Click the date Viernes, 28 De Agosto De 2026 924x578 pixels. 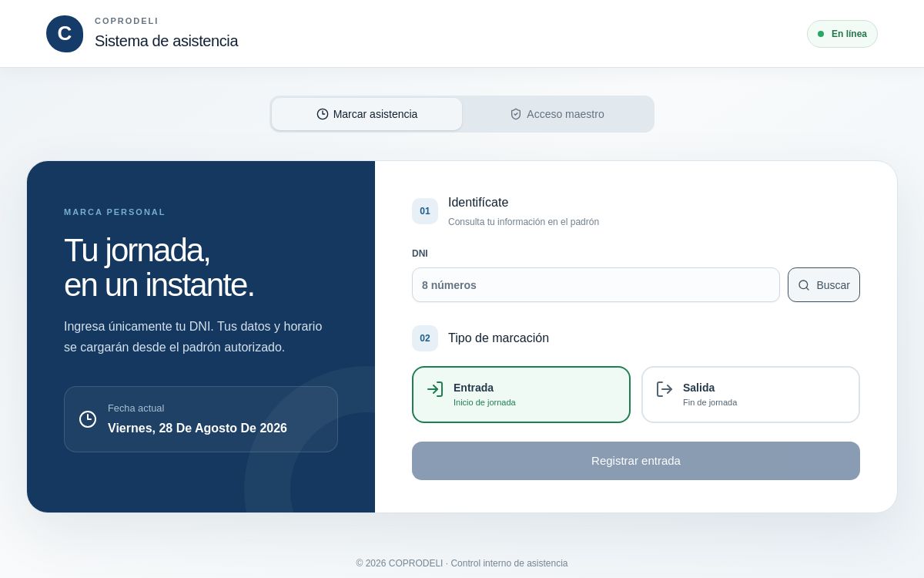(x=197, y=428)
